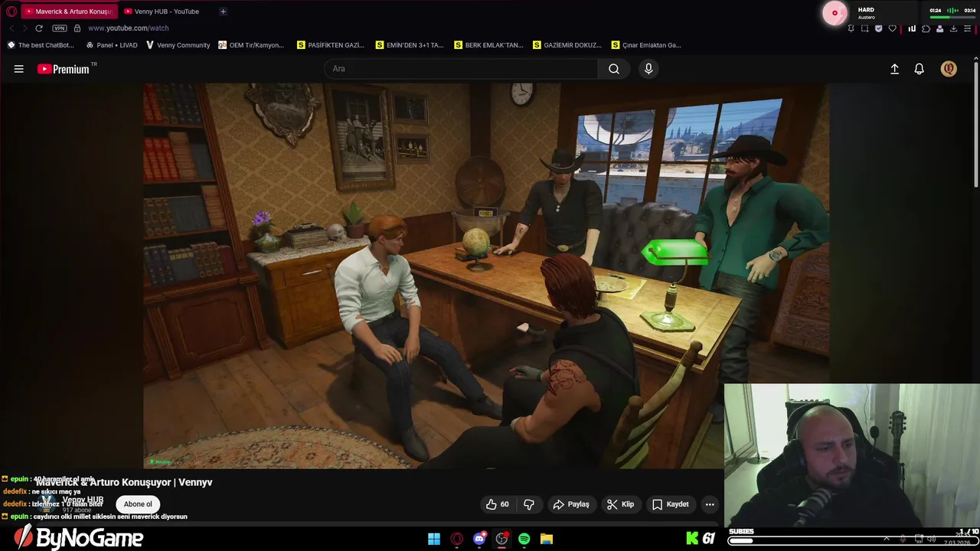Viewport: 980px width, 551px height.
Task: Open PASİFİKTEN GAZİ bookmark
Action: [331, 45]
